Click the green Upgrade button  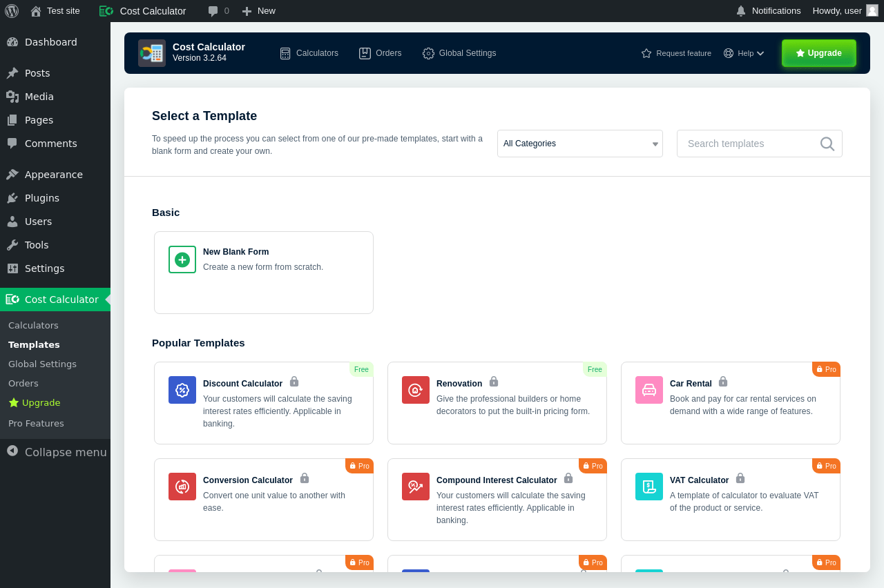[819, 53]
